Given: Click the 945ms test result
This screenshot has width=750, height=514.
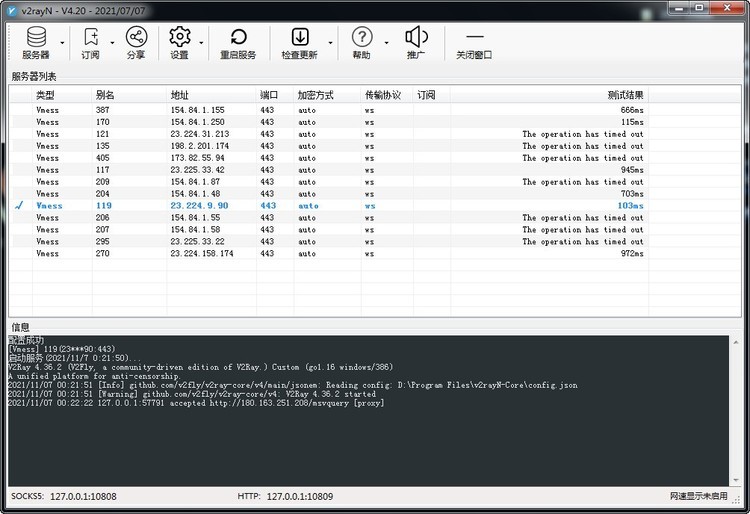Looking at the screenshot, I should [632, 170].
